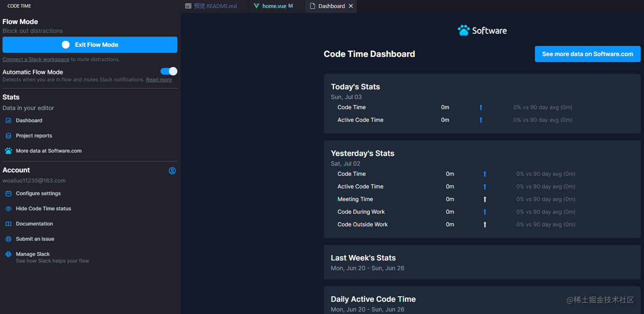Image resolution: width=644 pixels, height=314 pixels.
Task: Click Yesterday's Code Time blue up arrow
Action: coord(485,174)
